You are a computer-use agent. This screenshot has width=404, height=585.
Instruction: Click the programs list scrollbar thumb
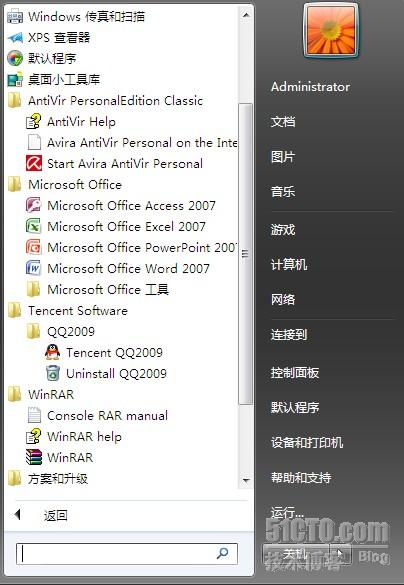[245, 254]
